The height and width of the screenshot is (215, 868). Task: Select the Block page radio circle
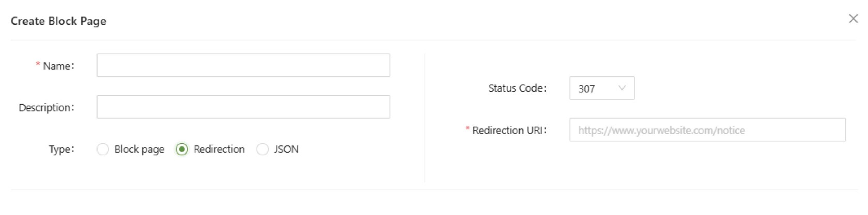coord(103,150)
